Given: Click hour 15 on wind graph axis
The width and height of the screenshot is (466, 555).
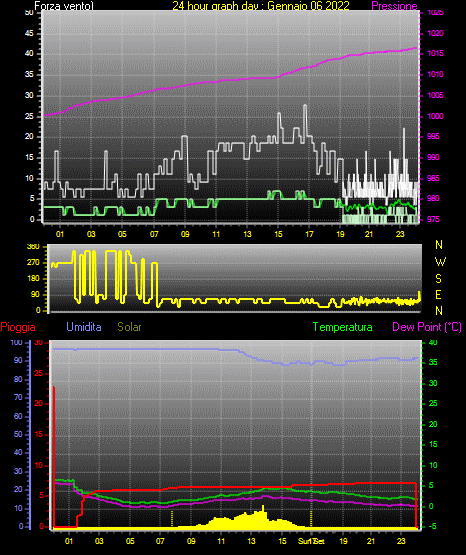Looking at the screenshot, I should pos(278,234).
